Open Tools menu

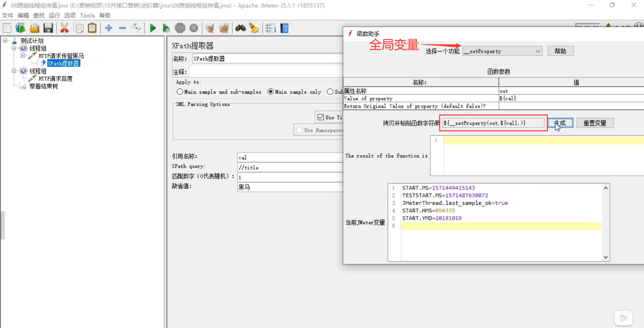(x=87, y=15)
